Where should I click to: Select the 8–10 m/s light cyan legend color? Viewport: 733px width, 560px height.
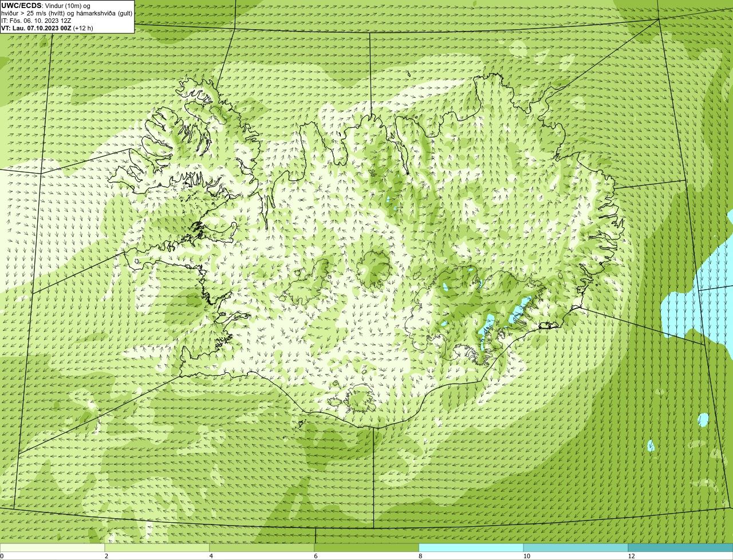471,547
